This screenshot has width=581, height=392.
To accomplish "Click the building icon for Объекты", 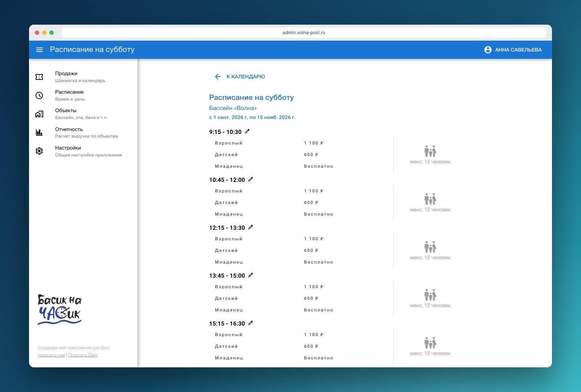I will 39,114.
